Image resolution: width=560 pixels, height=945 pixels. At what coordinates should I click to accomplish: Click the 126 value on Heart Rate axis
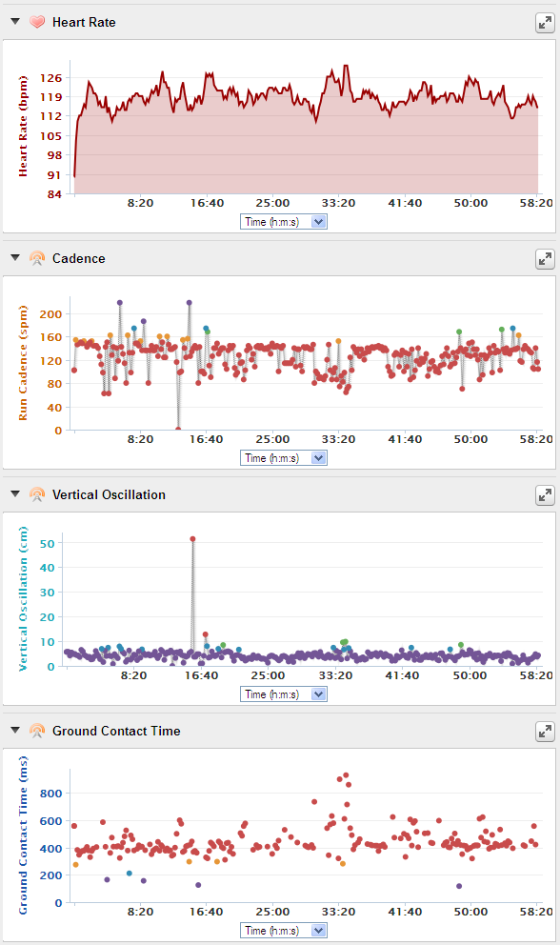point(50,78)
